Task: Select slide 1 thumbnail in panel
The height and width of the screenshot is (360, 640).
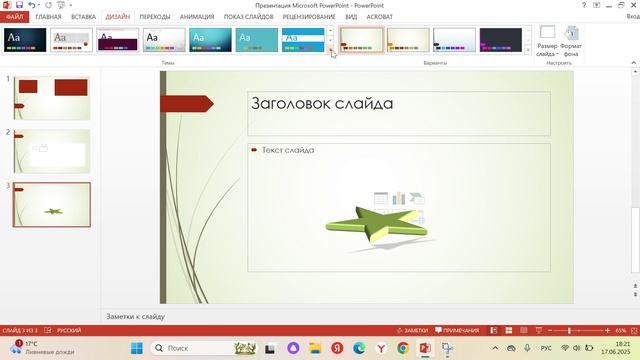Action: pos(52,98)
